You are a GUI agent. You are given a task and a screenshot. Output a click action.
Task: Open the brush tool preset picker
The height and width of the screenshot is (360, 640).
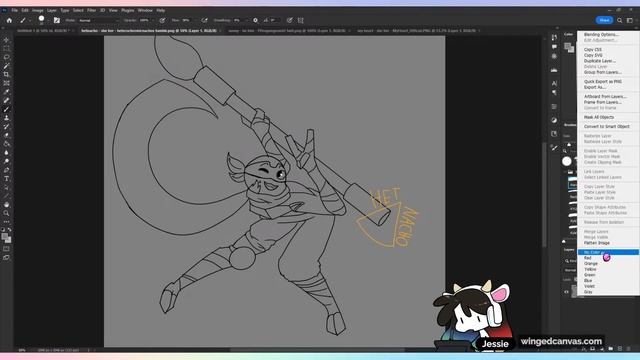pyautogui.click(x=24, y=20)
